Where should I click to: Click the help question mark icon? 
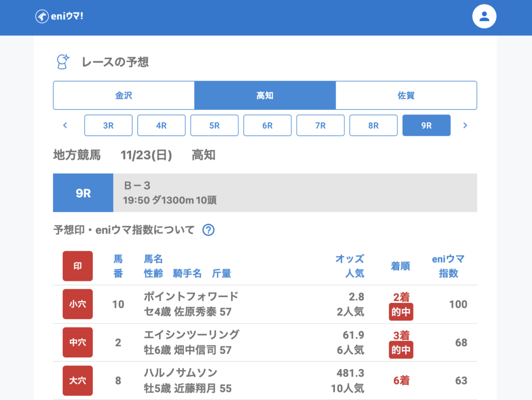click(208, 230)
